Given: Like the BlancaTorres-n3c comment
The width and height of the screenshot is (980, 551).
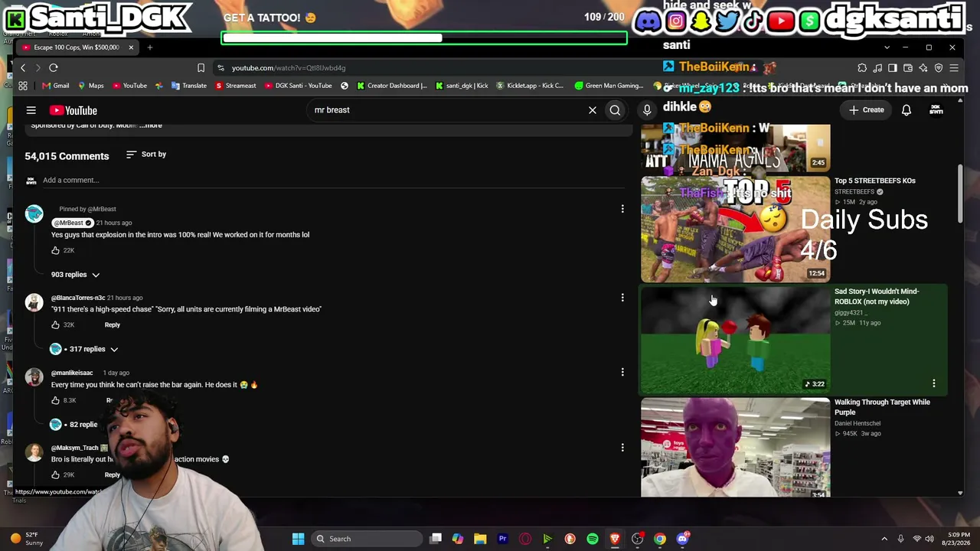Looking at the screenshot, I should pyautogui.click(x=55, y=324).
